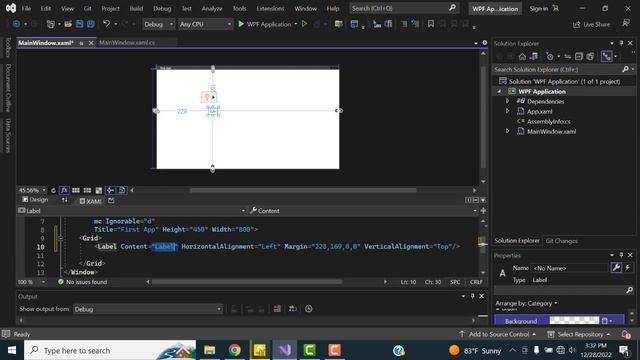Click the Solution Explorer search magnifier icon
640x360 pixels.
pos(625,69)
